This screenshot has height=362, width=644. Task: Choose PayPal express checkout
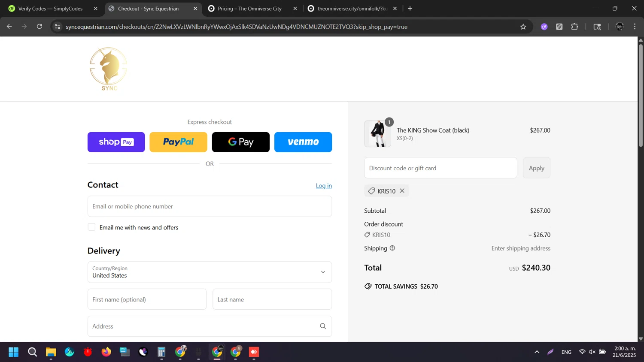point(178,142)
